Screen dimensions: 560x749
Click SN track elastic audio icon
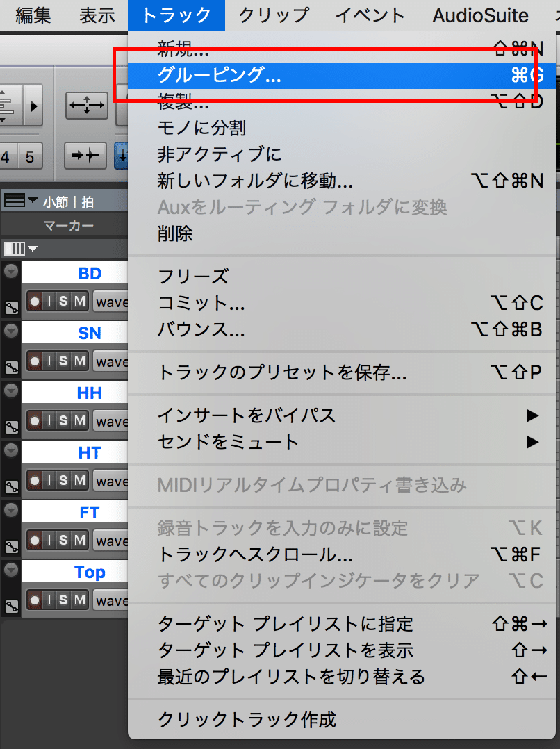12,368
